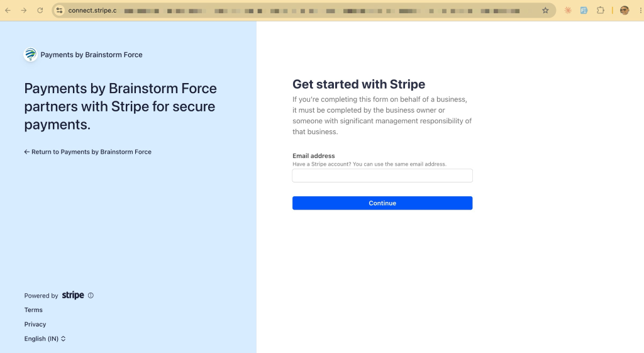644x353 pixels.
Task: Click the Stripe logo near Powered by
Action: (73, 295)
